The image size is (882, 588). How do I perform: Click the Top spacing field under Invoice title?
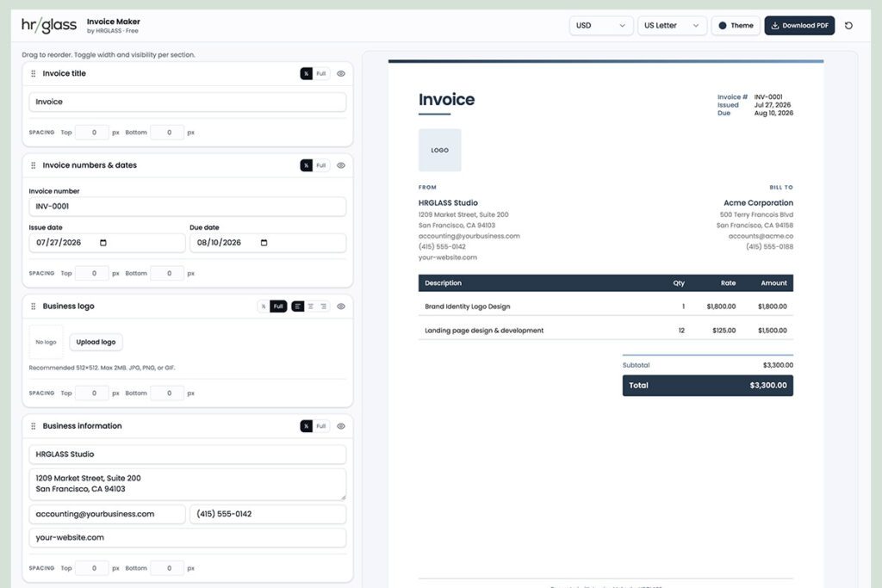click(91, 133)
